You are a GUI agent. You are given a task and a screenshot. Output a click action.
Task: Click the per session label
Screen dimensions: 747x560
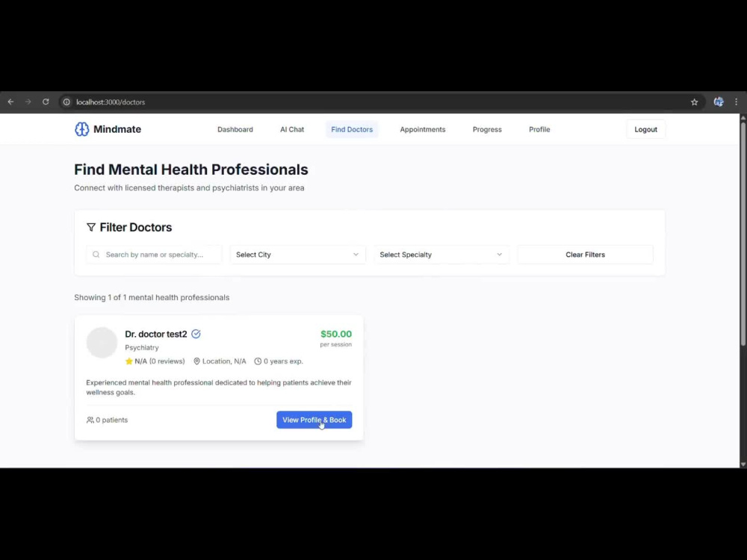336,344
